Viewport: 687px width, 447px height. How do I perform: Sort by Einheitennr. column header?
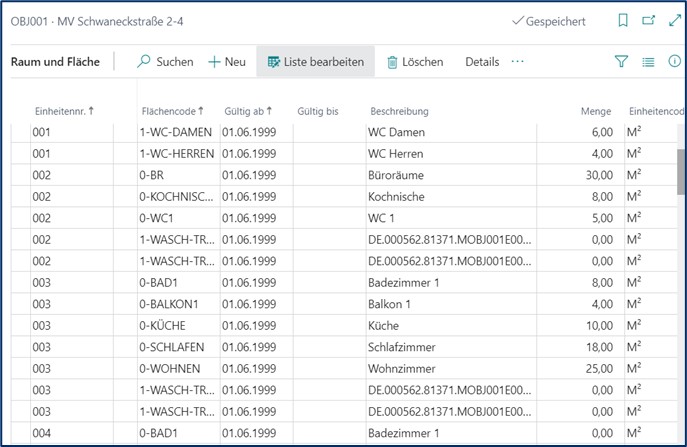pyautogui.click(x=64, y=111)
